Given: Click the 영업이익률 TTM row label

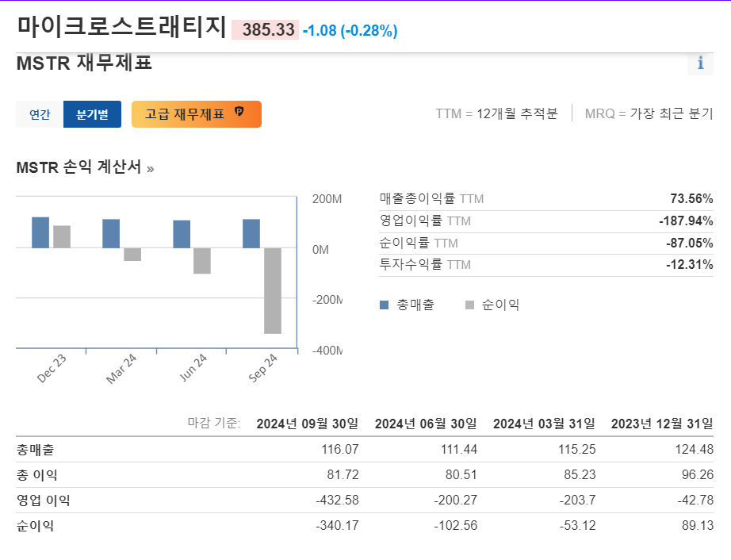Looking at the screenshot, I should (425, 221).
